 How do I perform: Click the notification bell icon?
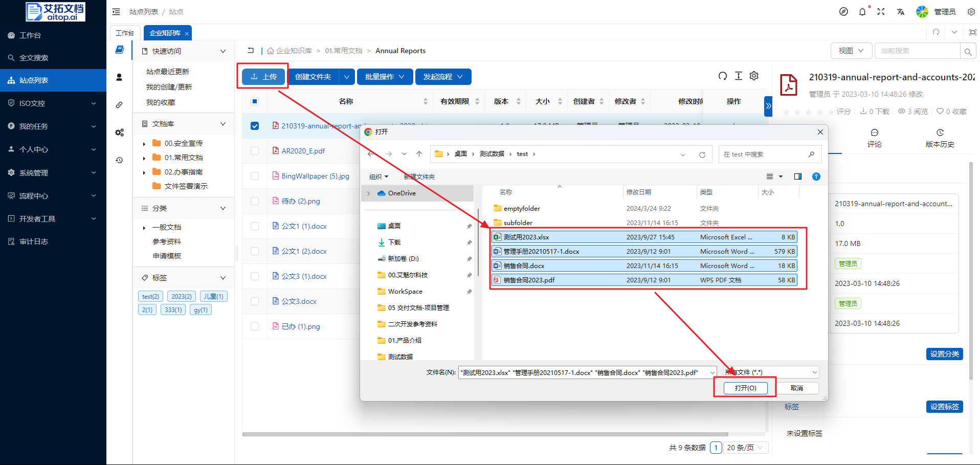pyautogui.click(x=862, y=12)
